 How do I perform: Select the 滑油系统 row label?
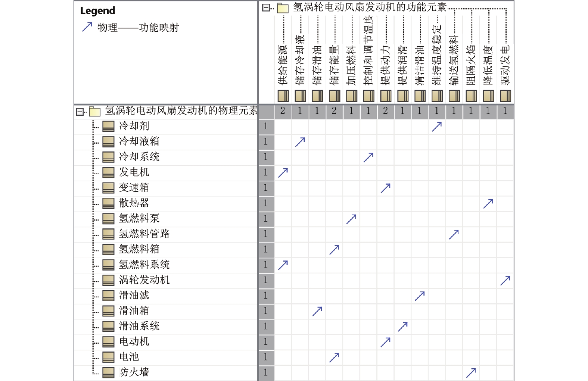point(139,326)
